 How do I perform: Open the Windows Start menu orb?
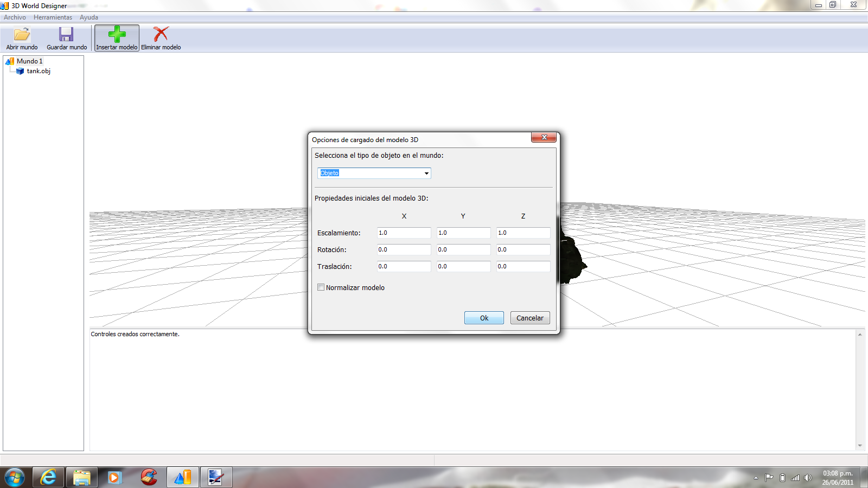coord(15,478)
